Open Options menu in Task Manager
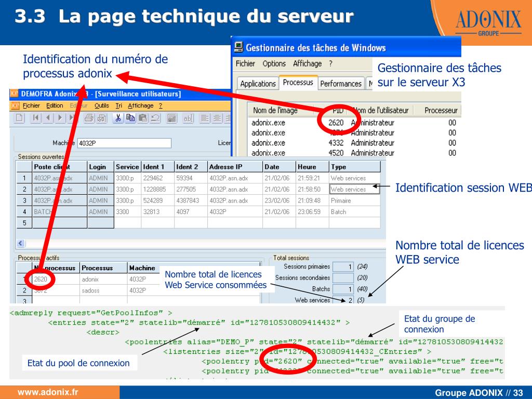This screenshot has height=399, width=532. [274, 64]
